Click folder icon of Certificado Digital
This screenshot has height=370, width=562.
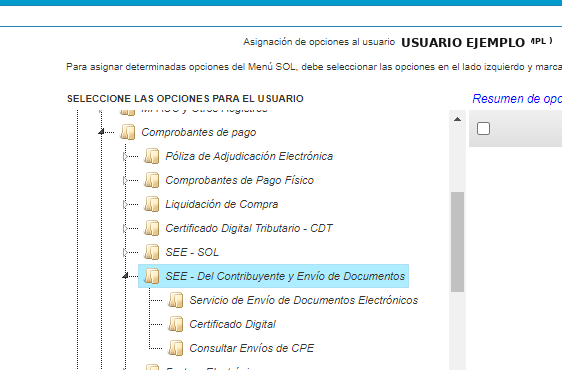tap(176, 324)
